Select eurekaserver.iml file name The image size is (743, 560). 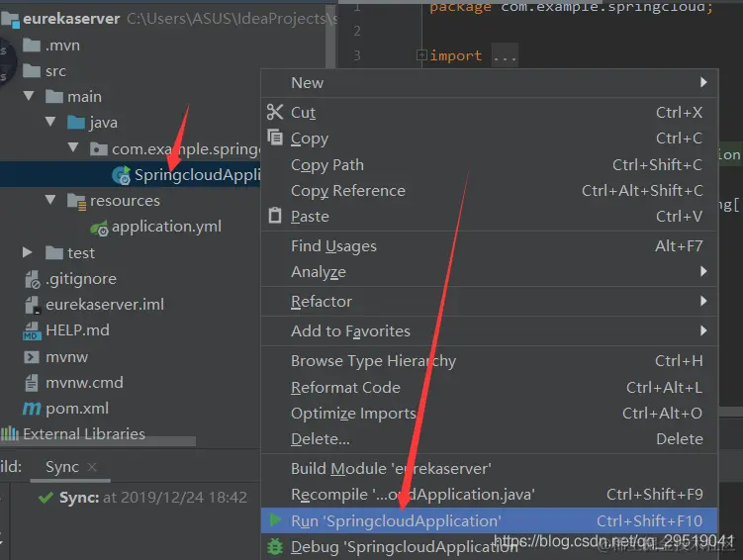point(105,304)
